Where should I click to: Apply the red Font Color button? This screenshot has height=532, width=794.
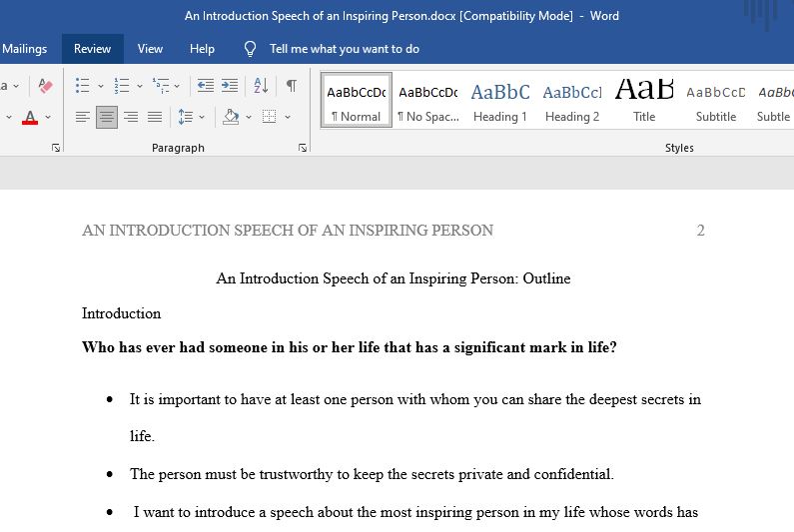click(30, 118)
